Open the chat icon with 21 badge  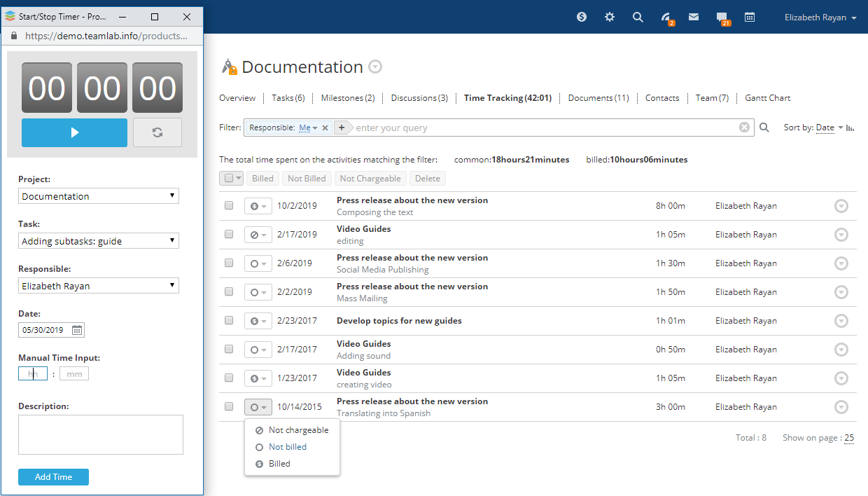[722, 17]
